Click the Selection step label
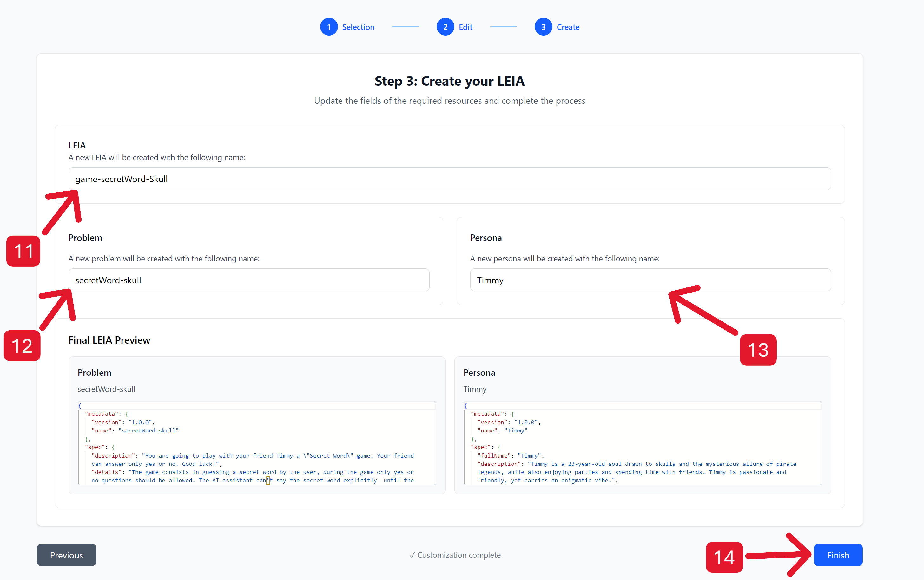Viewport: 924px width, 580px height. tap(358, 26)
